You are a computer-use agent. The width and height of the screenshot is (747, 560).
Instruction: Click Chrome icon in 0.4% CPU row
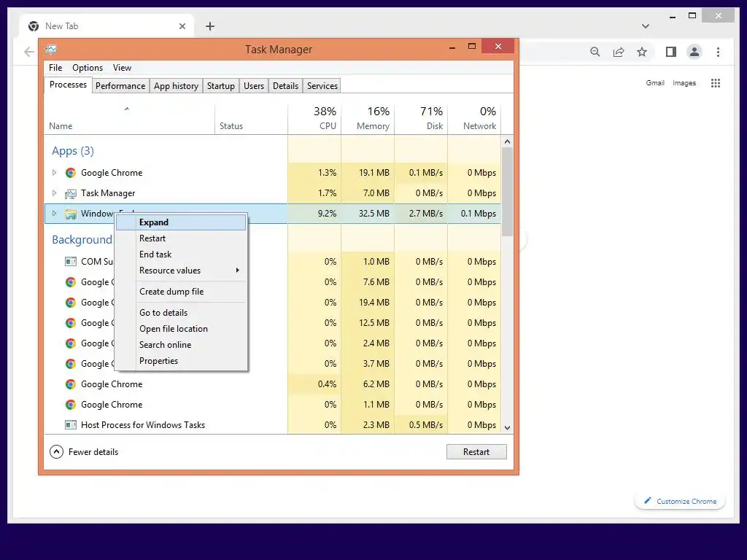71,384
